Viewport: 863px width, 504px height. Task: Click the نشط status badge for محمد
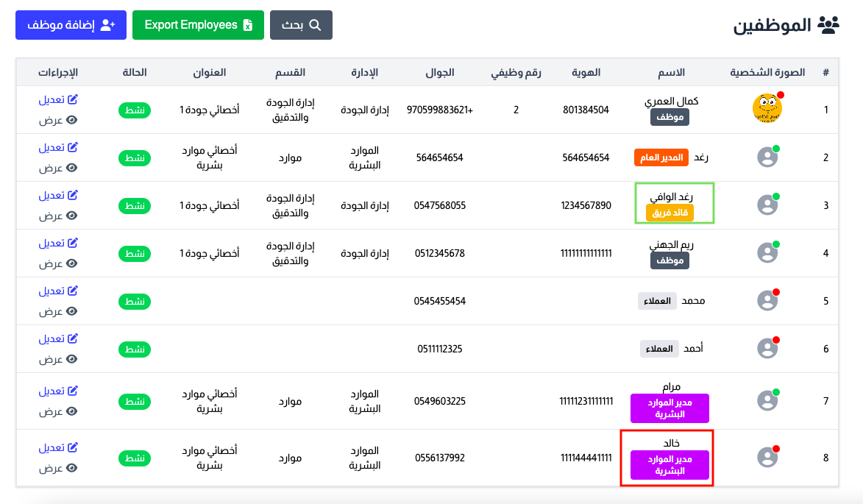[135, 301]
